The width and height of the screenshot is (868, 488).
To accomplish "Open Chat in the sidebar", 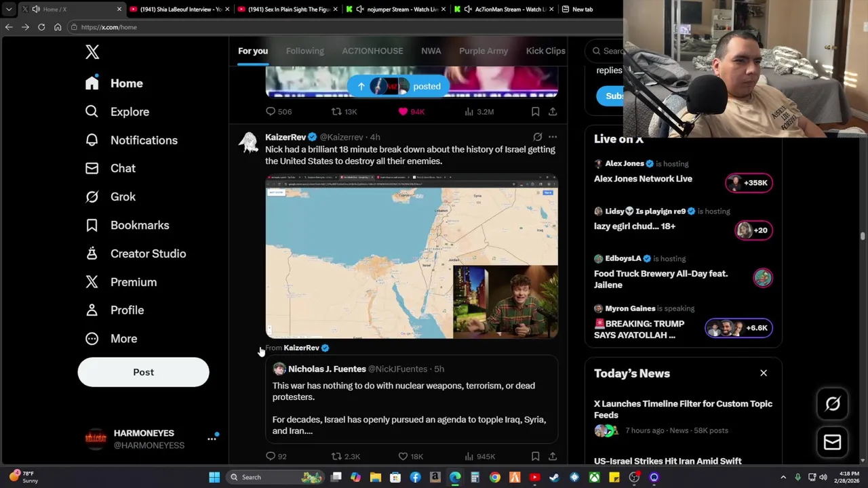I will [111, 168].
